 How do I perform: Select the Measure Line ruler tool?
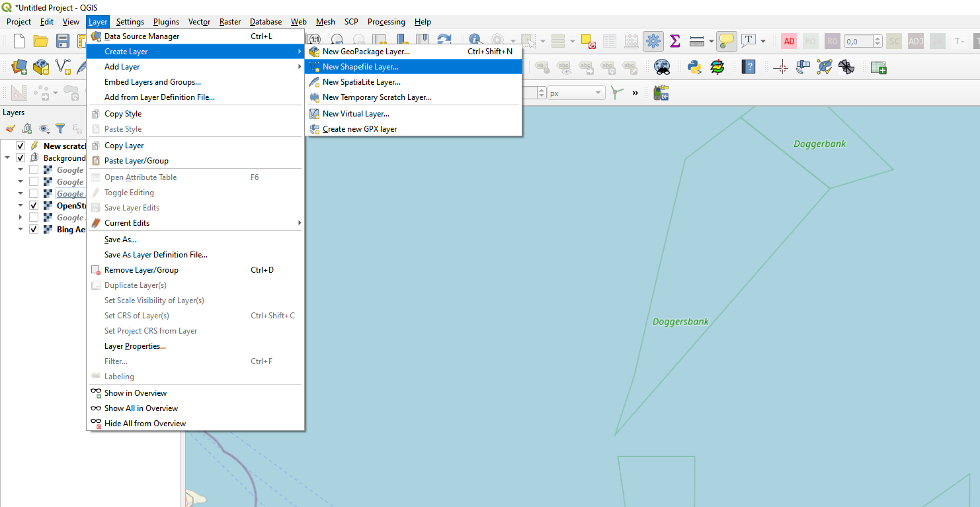696,41
